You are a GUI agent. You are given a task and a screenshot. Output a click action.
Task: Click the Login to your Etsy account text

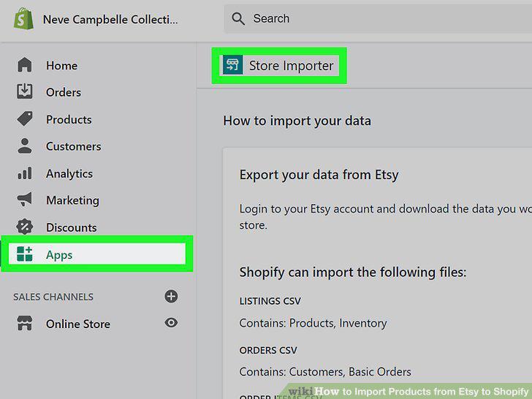385,216
